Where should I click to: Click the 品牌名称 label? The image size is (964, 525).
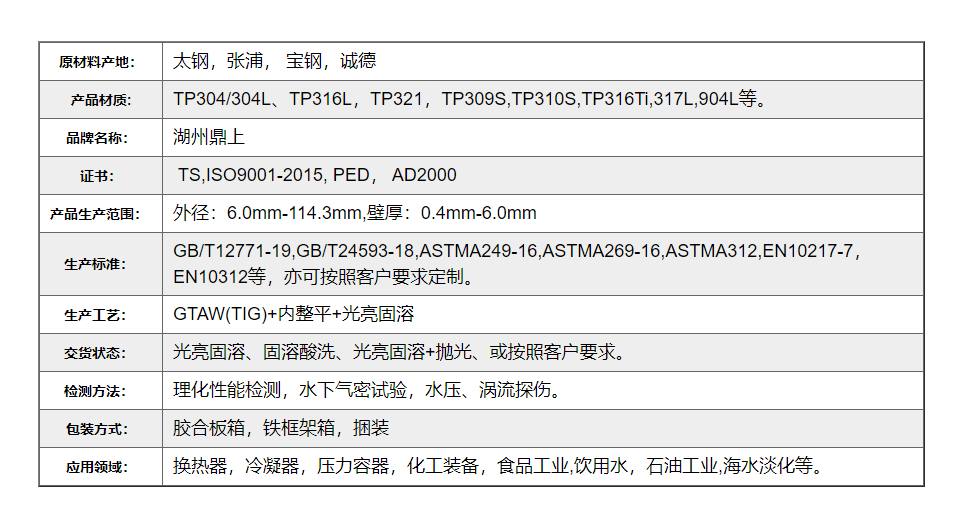[100, 138]
